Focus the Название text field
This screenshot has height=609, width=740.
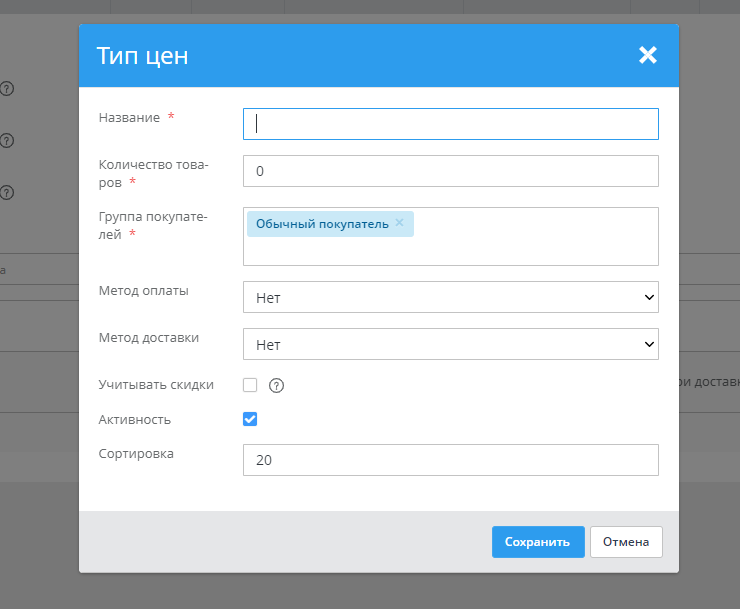click(x=450, y=124)
